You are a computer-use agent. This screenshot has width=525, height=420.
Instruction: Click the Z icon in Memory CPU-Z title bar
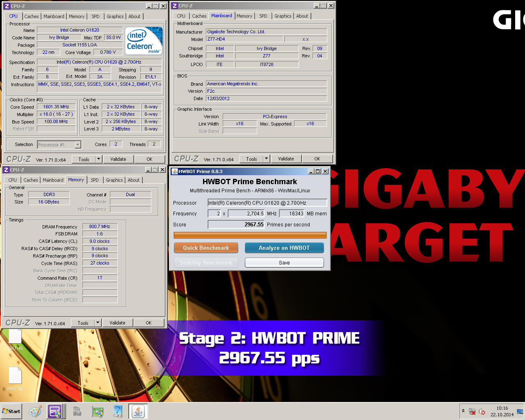6,170
